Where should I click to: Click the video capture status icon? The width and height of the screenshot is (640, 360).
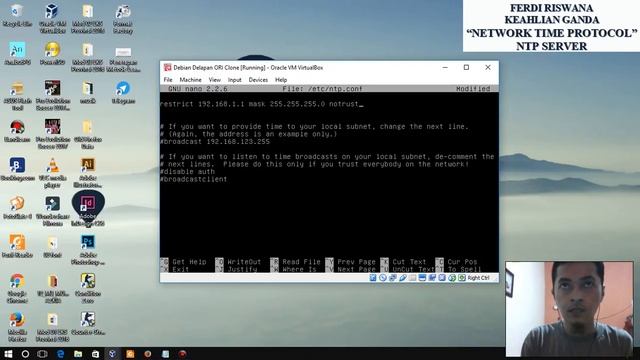click(432, 278)
